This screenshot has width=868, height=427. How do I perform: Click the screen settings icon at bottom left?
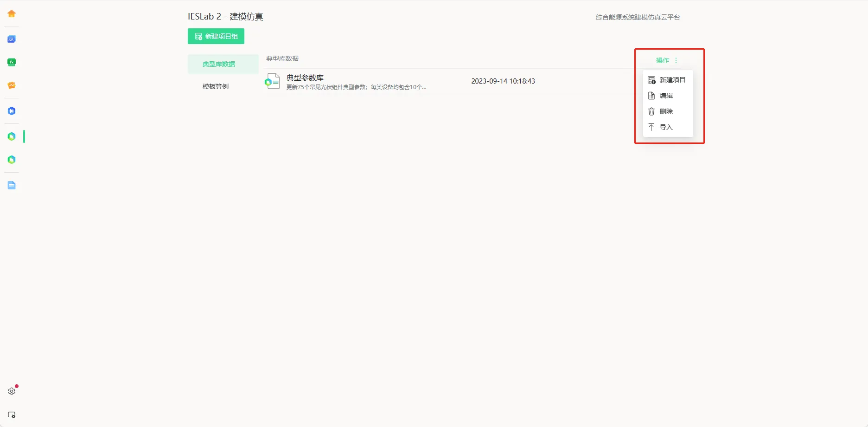[x=12, y=415]
